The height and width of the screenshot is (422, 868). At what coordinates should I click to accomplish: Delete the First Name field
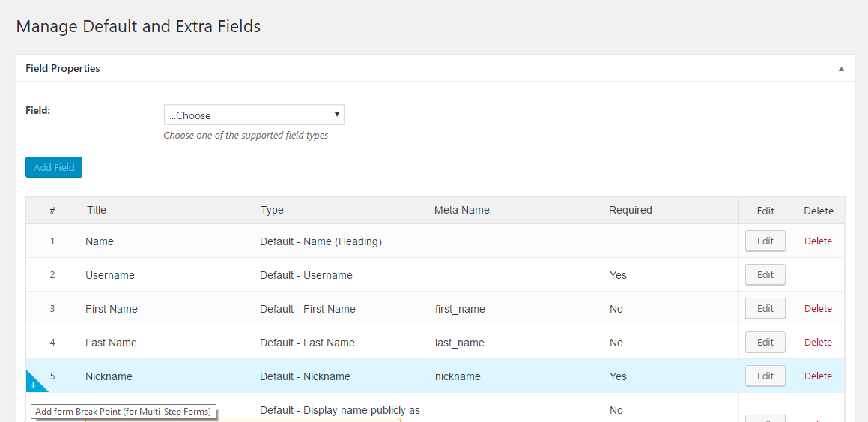point(818,309)
